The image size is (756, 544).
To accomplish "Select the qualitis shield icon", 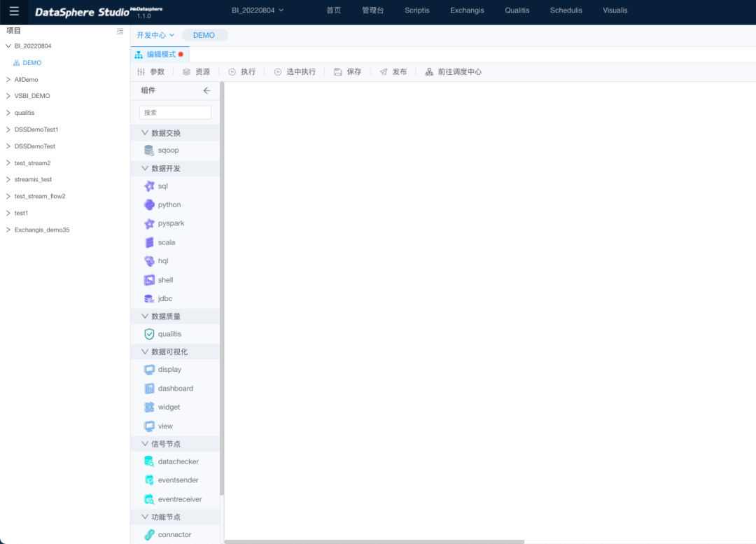I will click(x=149, y=335).
